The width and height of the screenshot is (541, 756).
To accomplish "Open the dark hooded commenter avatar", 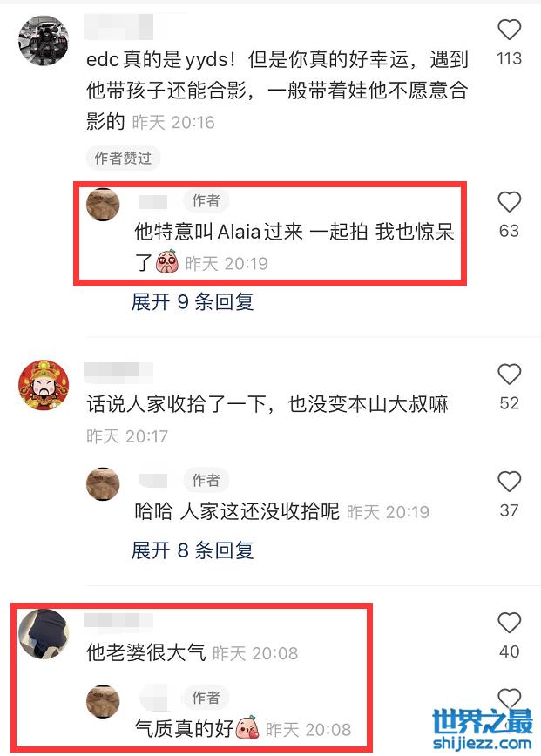I will click(44, 633).
